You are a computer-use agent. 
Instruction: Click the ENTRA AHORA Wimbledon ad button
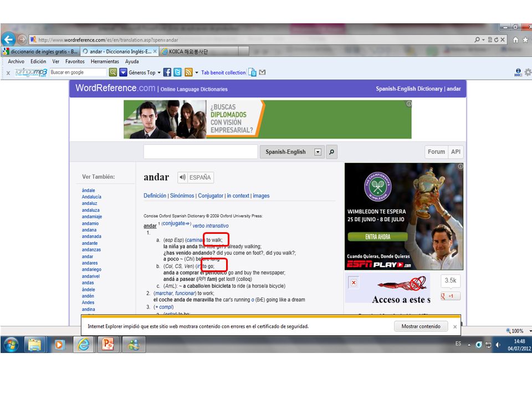click(x=377, y=237)
